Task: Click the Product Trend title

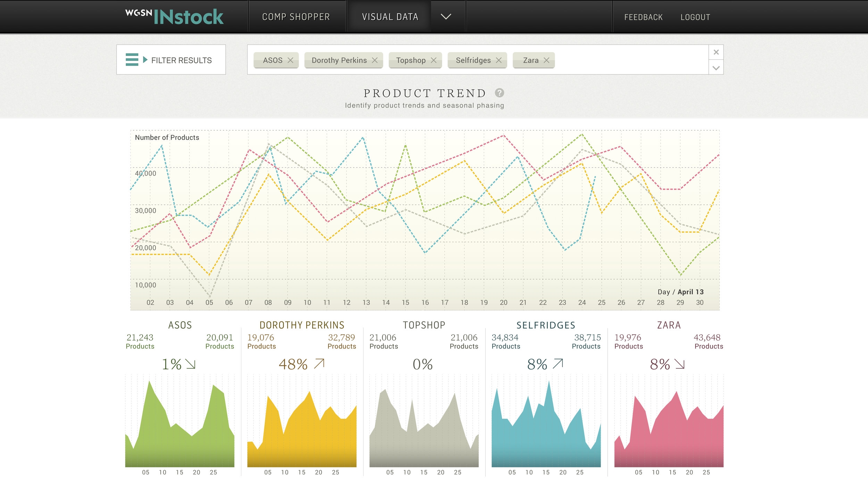Action: tap(425, 93)
